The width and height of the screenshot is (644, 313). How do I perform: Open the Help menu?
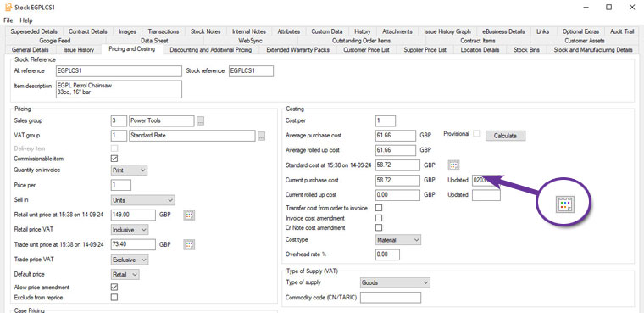click(x=26, y=20)
